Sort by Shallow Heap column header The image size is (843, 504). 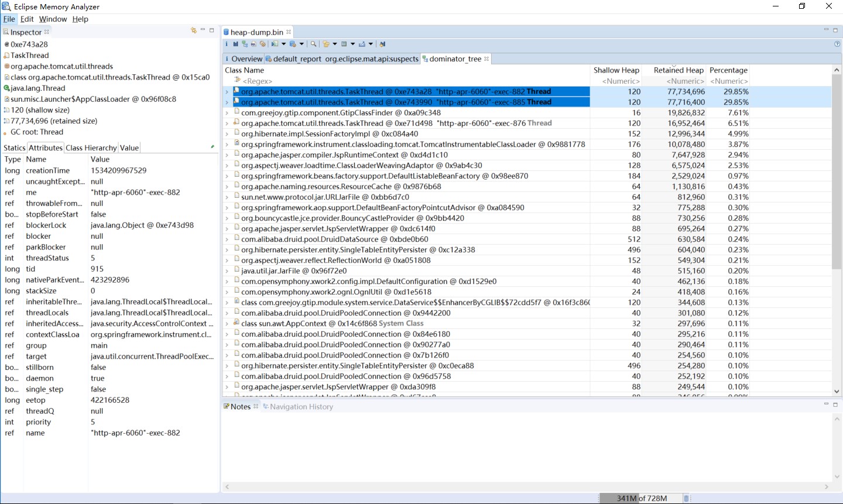[616, 70]
